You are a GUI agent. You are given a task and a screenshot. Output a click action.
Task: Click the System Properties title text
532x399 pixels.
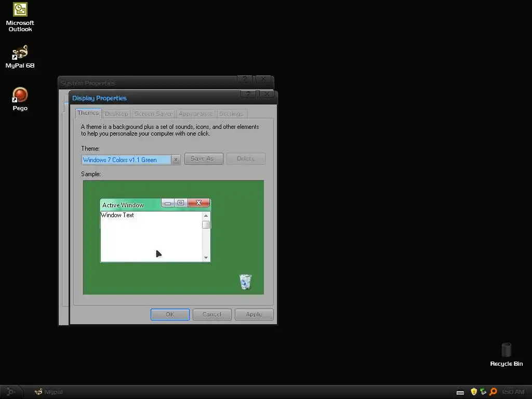(88, 83)
